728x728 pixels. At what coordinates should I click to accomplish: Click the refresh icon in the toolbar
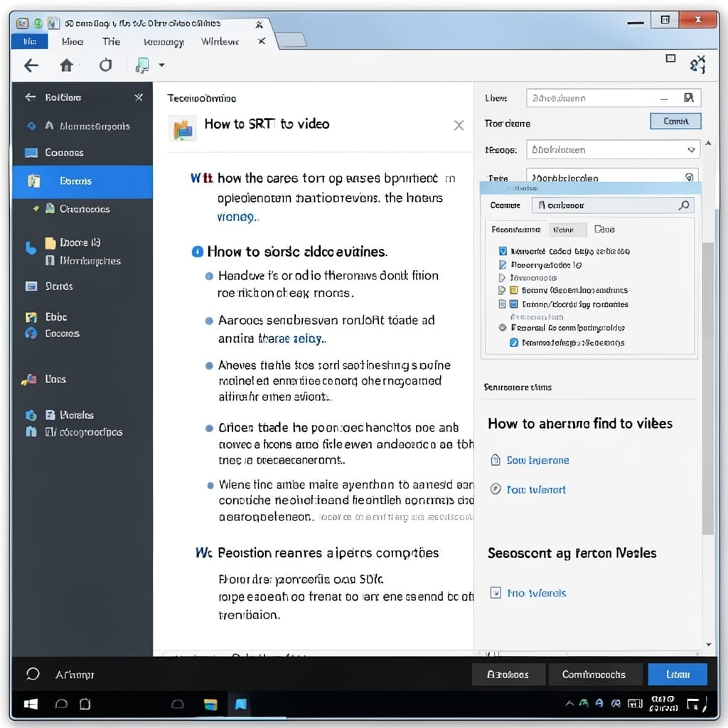point(105,65)
